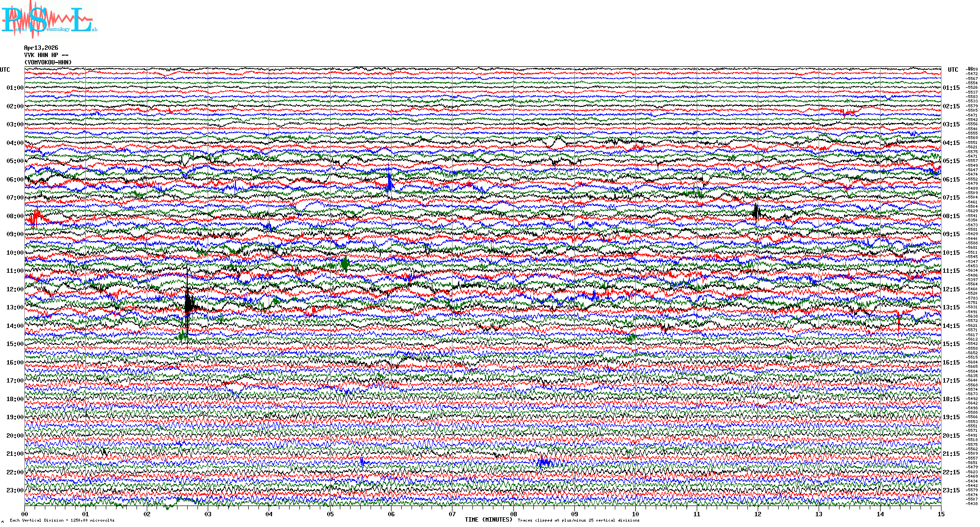Click the traces clipped footnote text

578,520
